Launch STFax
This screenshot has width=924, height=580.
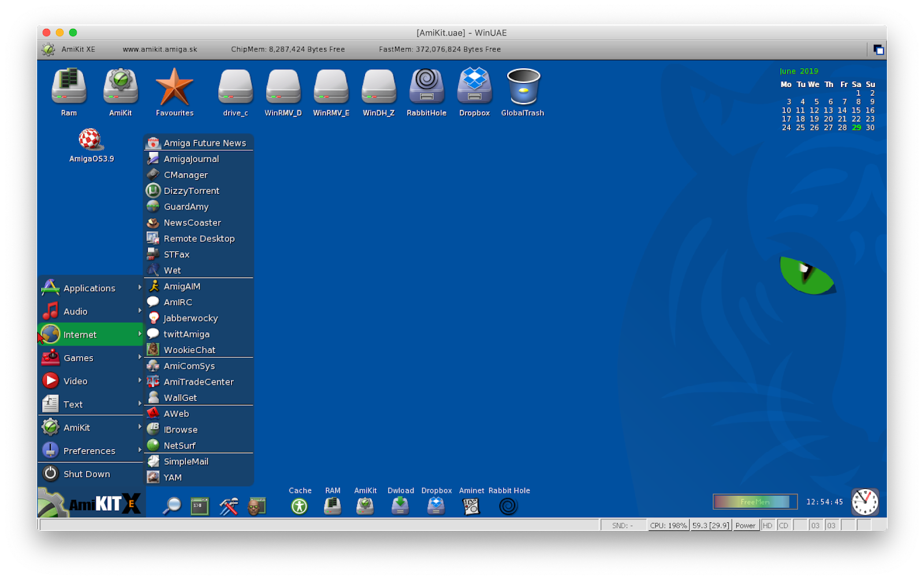click(199, 255)
